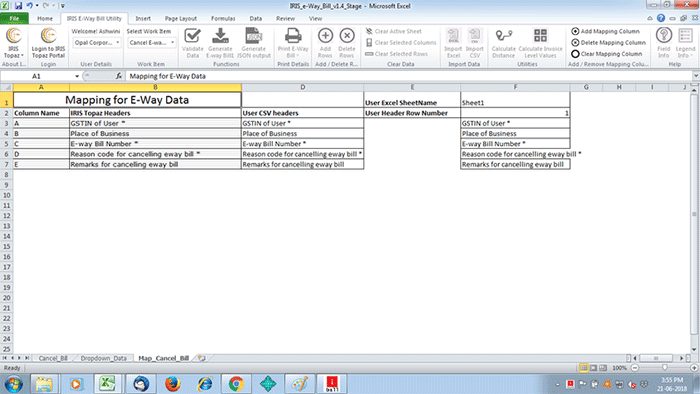This screenshot has width=700, height=394.
Task: Open the IRIS Topaz about menu
Action: click(13, 43)
